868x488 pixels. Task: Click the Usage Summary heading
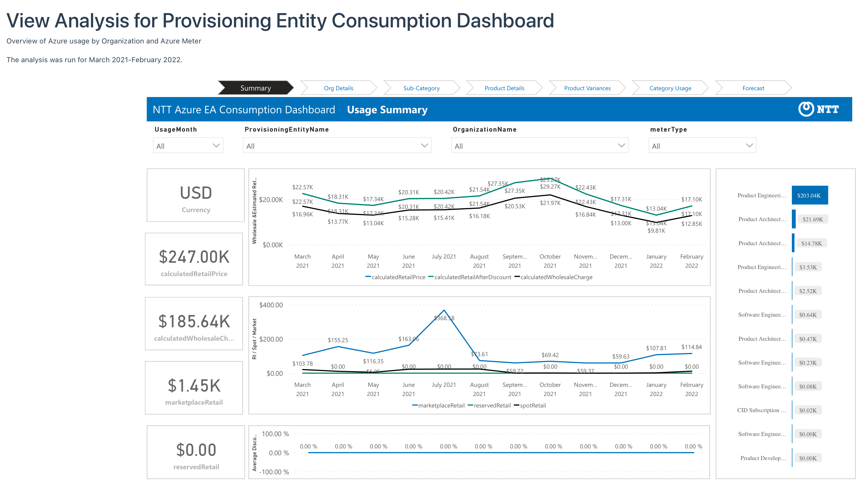pyautogui.click(x=387, y=110)
